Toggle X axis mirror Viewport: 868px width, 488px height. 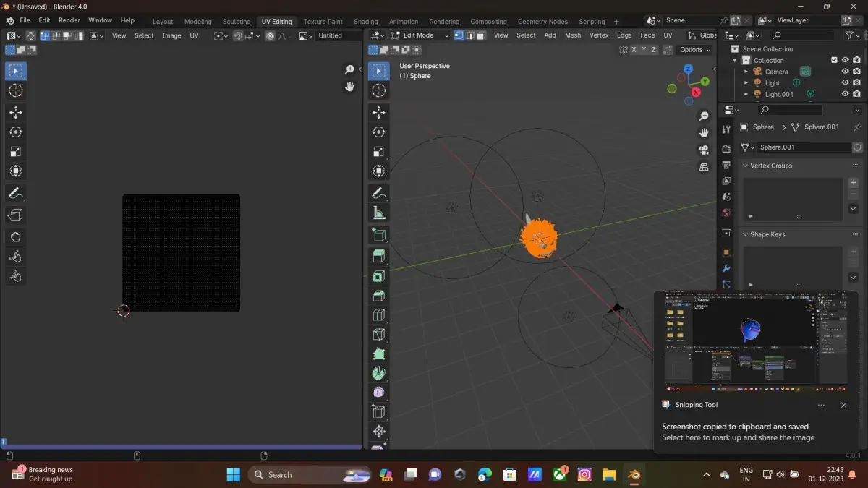click(634, 50)
